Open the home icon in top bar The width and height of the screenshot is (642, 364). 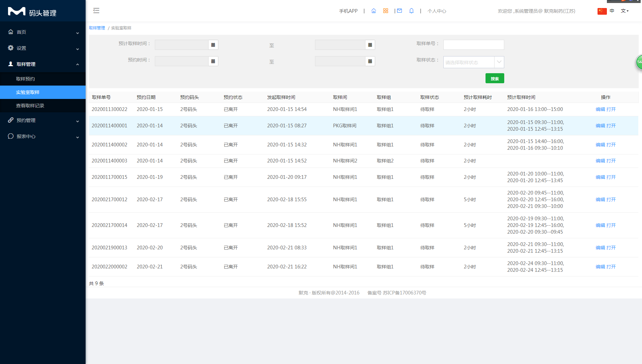373,11
